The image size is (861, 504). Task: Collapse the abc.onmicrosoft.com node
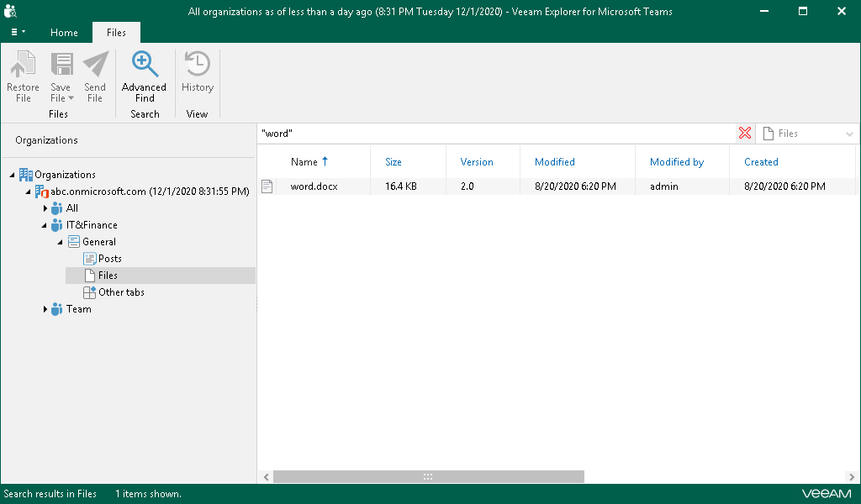(28, 192)
